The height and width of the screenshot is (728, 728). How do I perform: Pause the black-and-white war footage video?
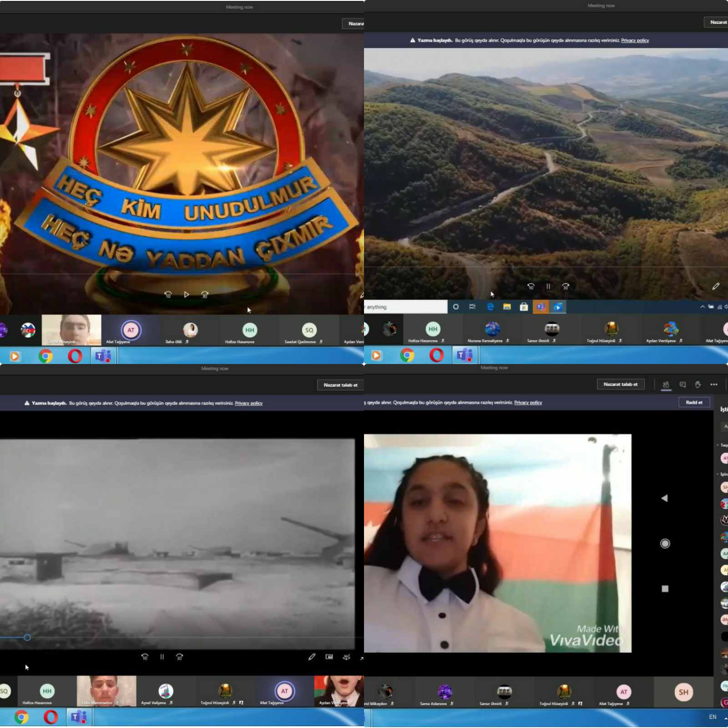pyautogui.click(x=162, y=657)
